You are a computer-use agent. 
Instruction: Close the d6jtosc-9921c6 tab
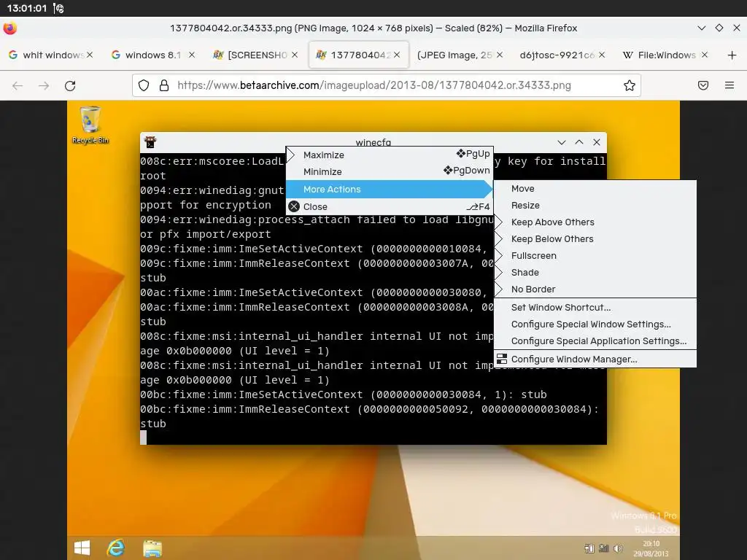602,55
